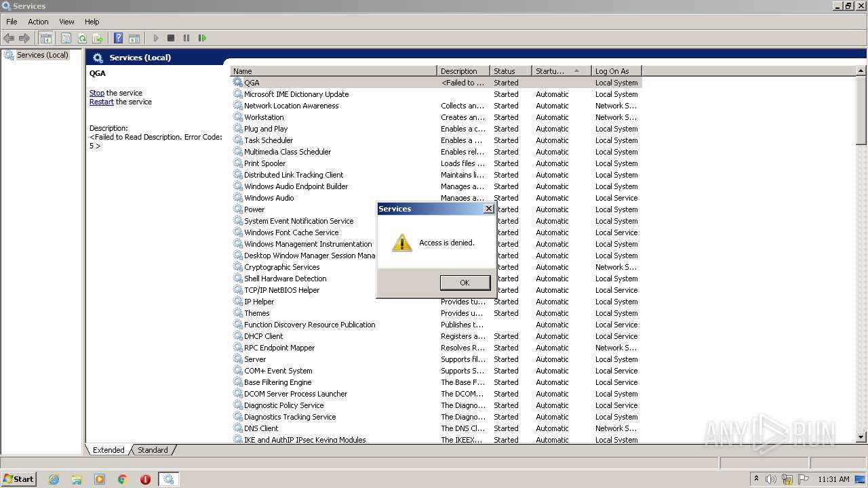868x488 pixels.
Task: Sort by the Startup Type column header
Action: click(561, 71)
